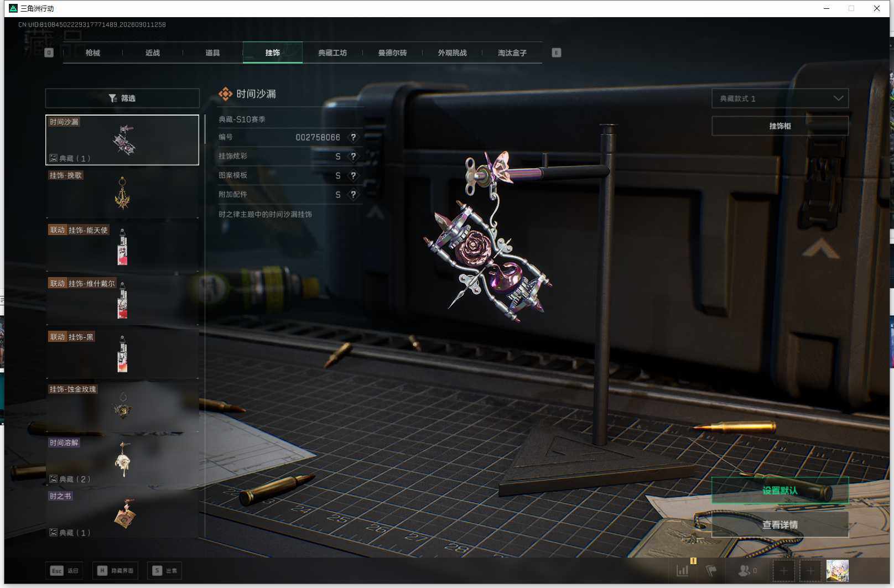894x588 pixels.
Task: Click the Esc 返回 back button
Action: click(x=64, y=570)
